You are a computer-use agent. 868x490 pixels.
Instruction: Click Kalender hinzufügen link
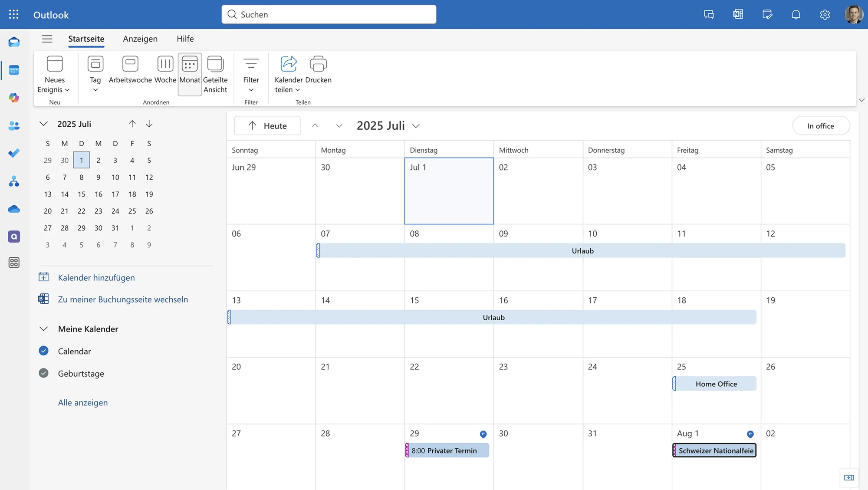point(96,278)
